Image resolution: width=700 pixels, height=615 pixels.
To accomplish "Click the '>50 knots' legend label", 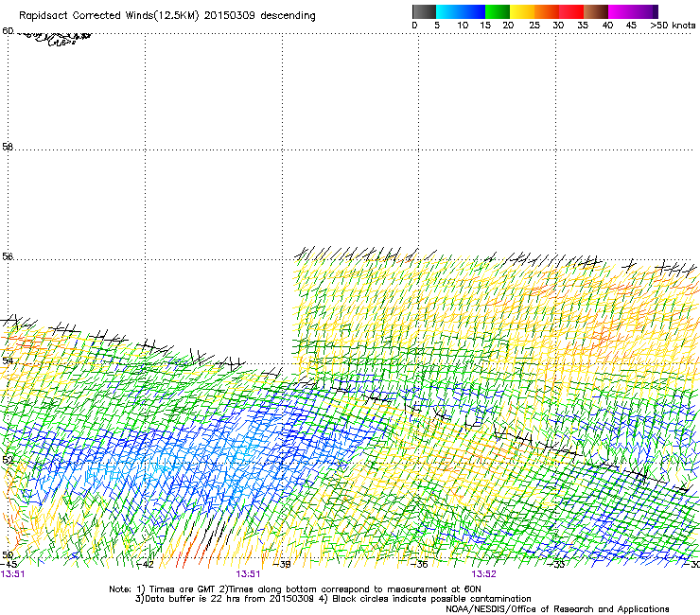I will tap(673, 26).
